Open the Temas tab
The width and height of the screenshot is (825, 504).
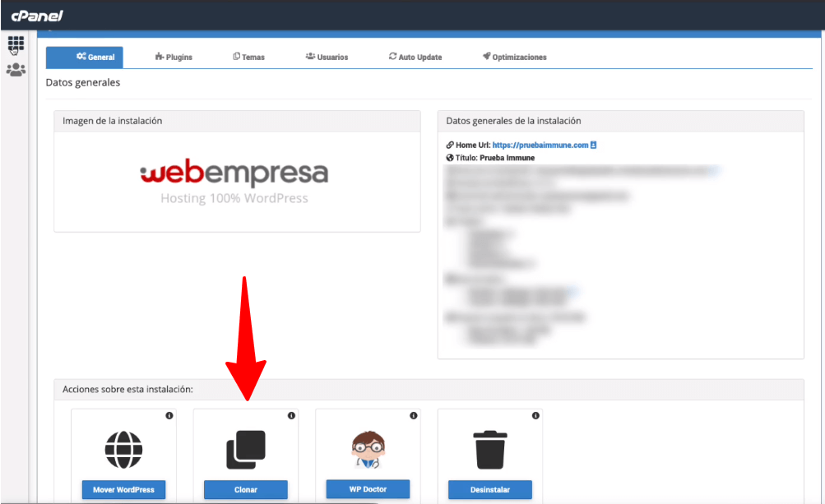coord(248,58)
